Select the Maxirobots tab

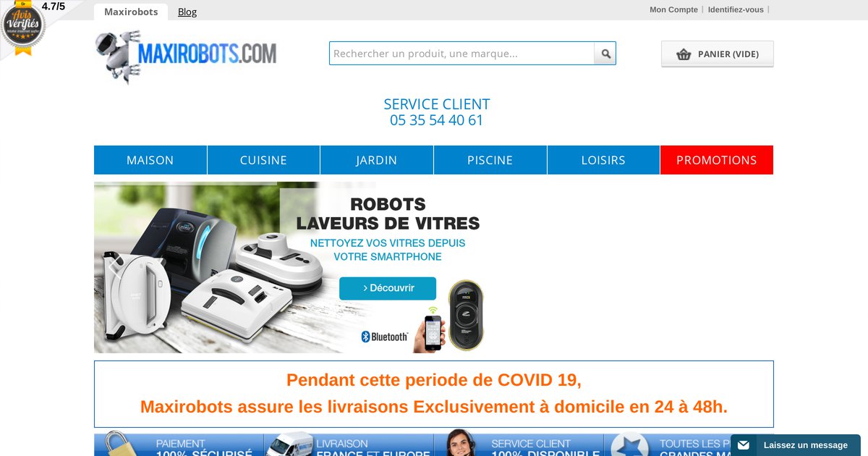coord(131,12)
